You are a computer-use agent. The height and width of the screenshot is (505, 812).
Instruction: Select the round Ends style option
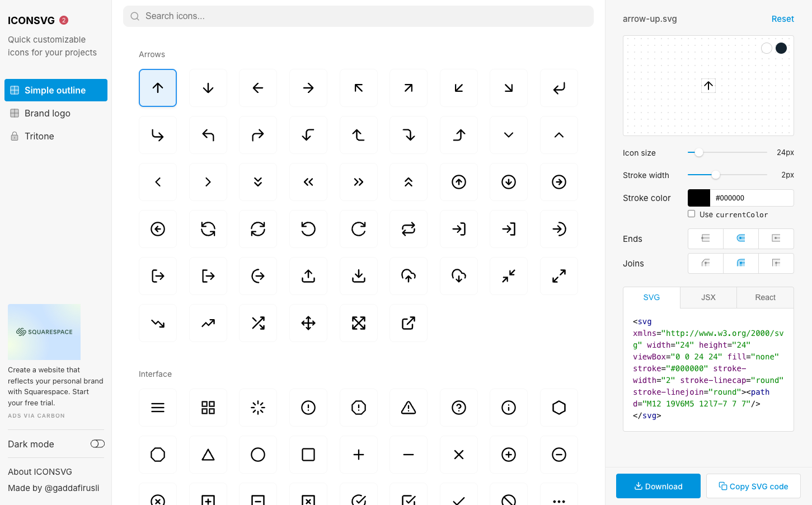point(740,239)
